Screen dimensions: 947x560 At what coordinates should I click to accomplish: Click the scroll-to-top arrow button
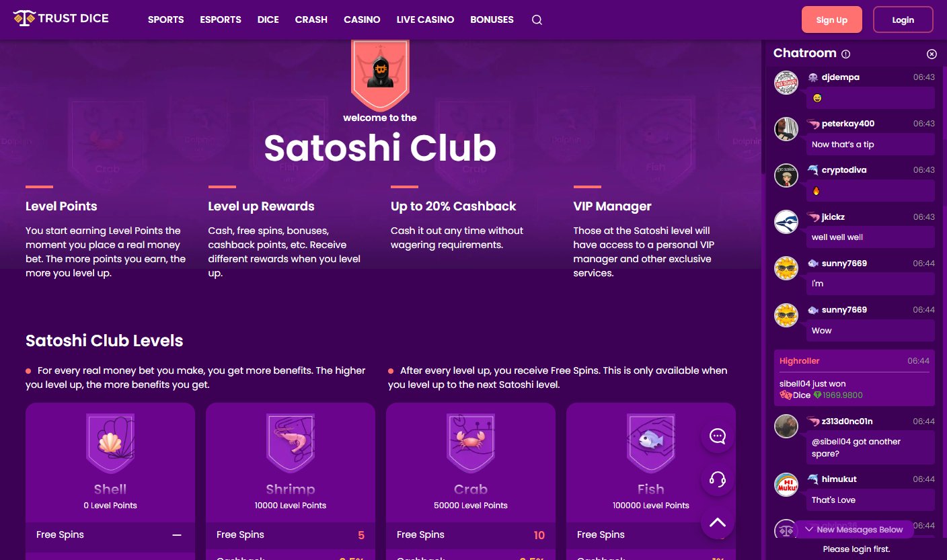pyautogui.click(x=718, y=522)
